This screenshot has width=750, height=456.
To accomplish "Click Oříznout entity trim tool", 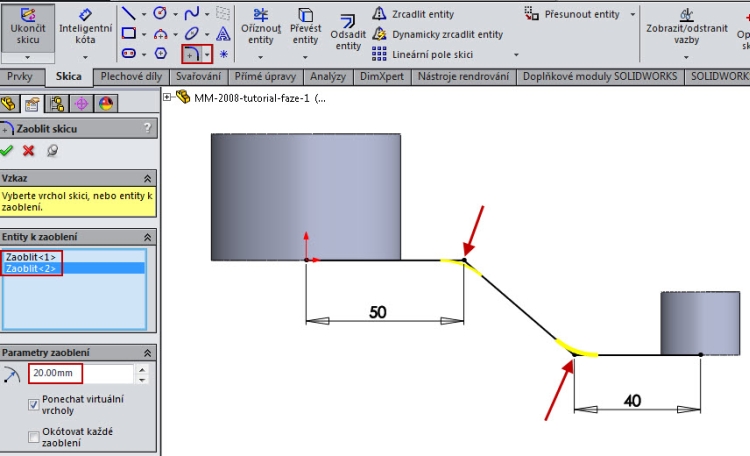I will [x=261, y=28].
